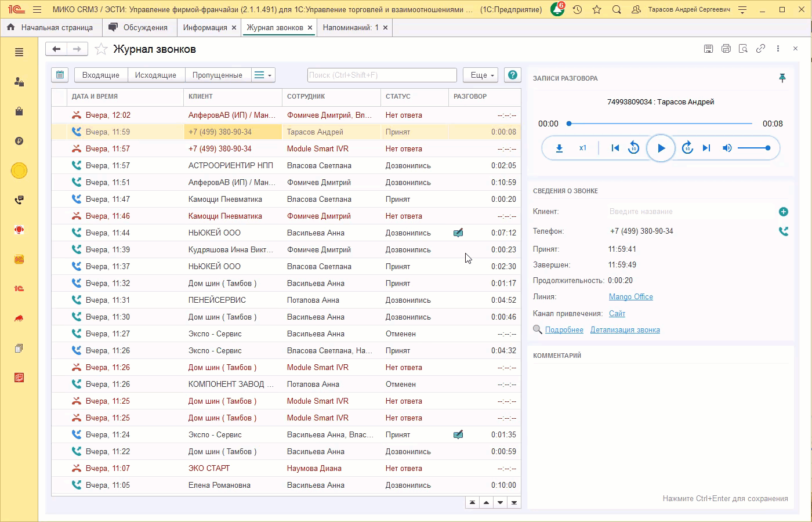Add new client with plus icon
The image size is (812, 522).
coord(783,212)
